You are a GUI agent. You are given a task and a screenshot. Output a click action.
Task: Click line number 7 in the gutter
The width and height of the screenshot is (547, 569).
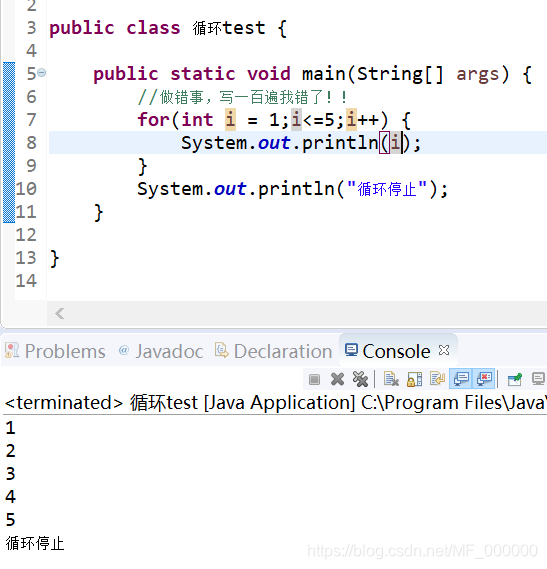(31, 119)
